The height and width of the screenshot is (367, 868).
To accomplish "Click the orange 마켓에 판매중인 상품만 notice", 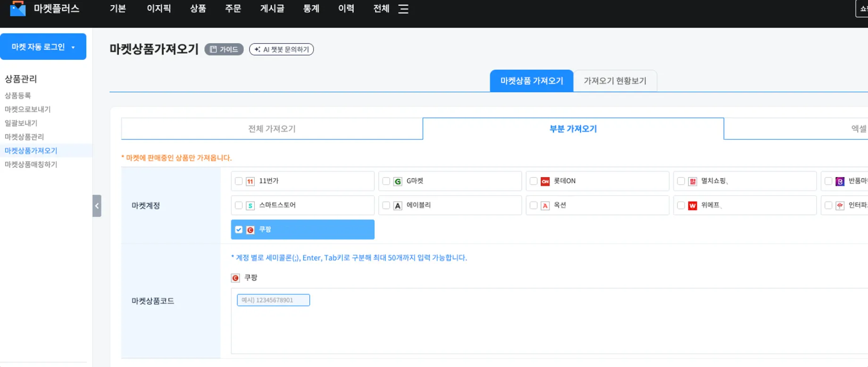I will click(176, 158).
